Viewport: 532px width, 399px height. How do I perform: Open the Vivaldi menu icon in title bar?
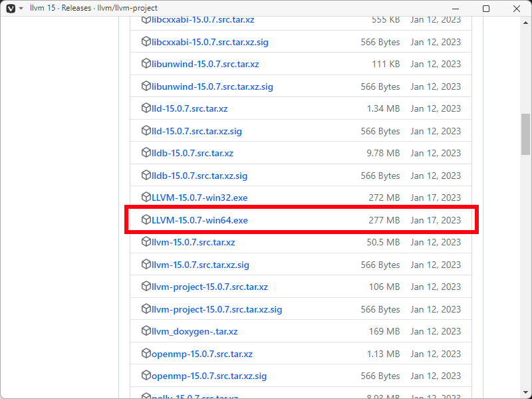tap(11, 8)
